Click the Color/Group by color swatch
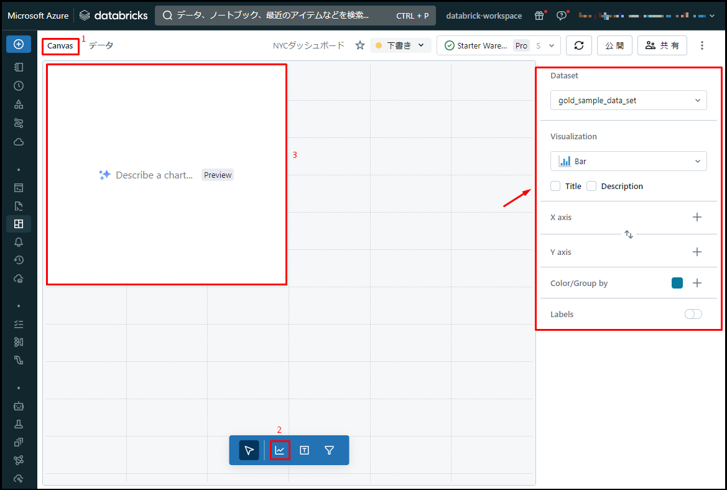The height and width of the screenshot is (490, 727). coord(677,283)
